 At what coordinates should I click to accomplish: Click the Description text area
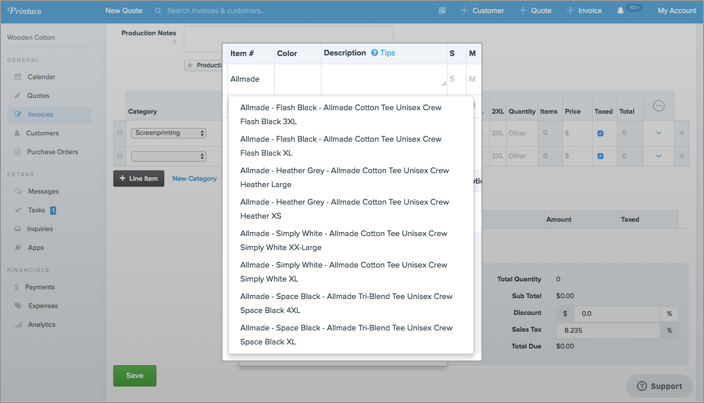coord(384,77)
